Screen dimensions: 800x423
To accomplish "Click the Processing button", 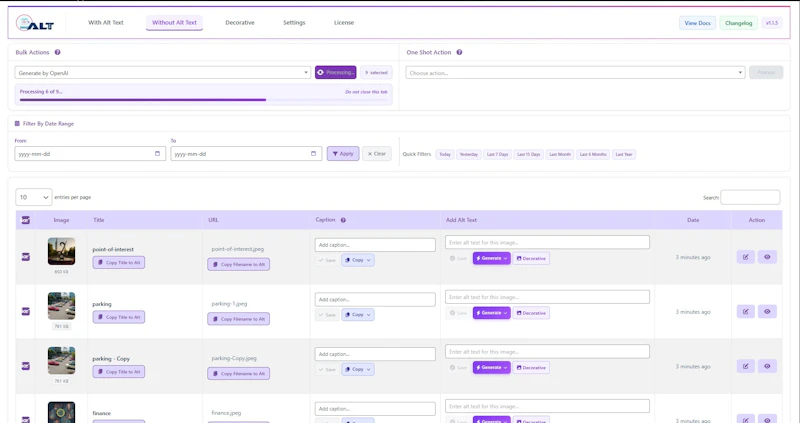I will pos(336,72).
